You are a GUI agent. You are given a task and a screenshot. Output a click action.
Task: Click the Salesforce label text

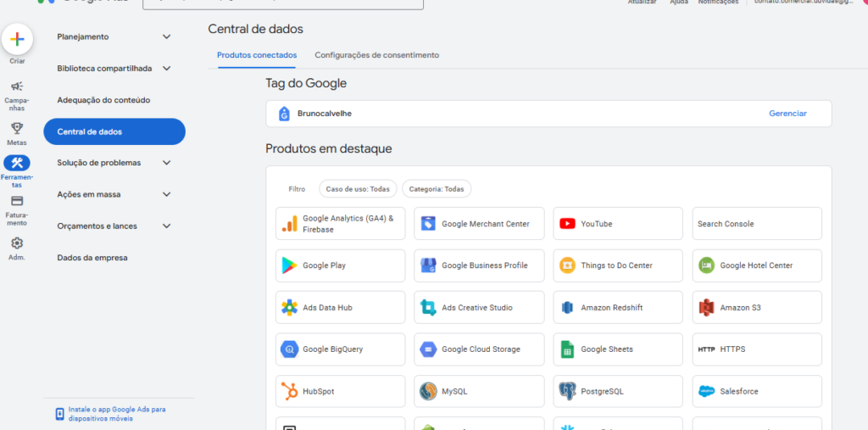[739, 391]
